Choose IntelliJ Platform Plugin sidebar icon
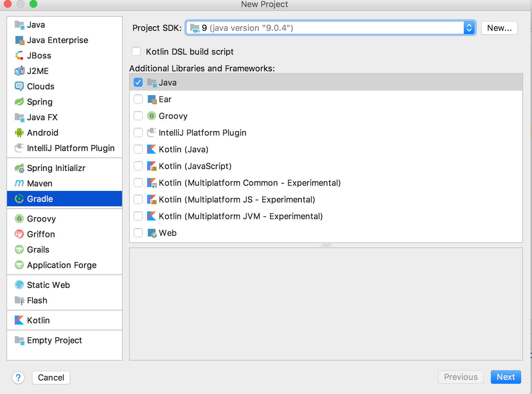 point(19,148)
